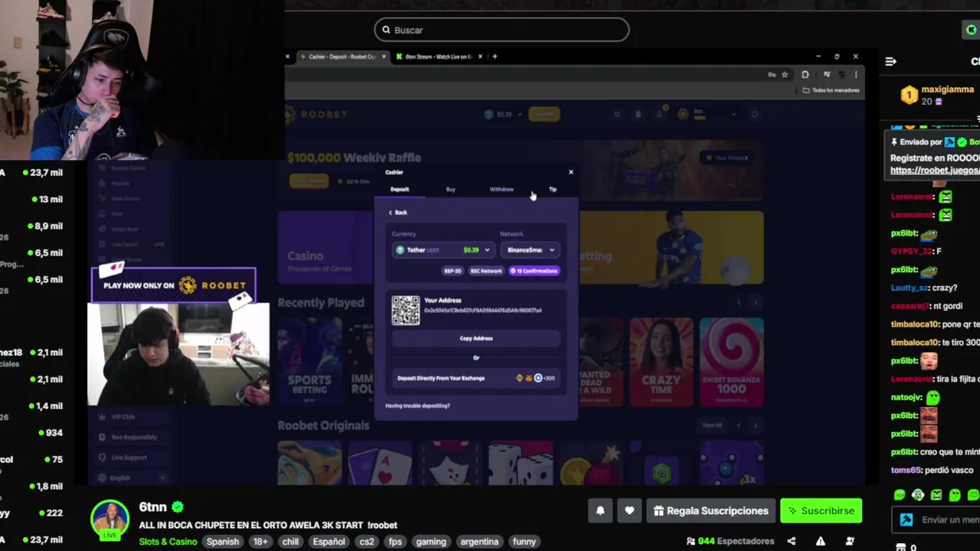The image size is (980, 551).
Task: Open the Tether currency dropdown
Action: click(x=443, y=250)
